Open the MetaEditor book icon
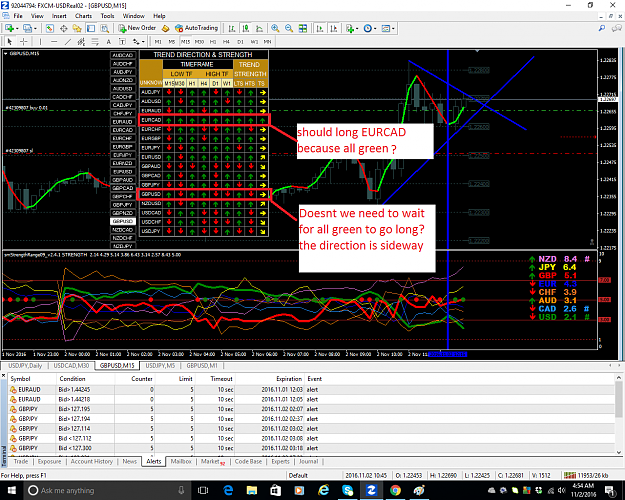625x500 pixels. coord(165,28)
